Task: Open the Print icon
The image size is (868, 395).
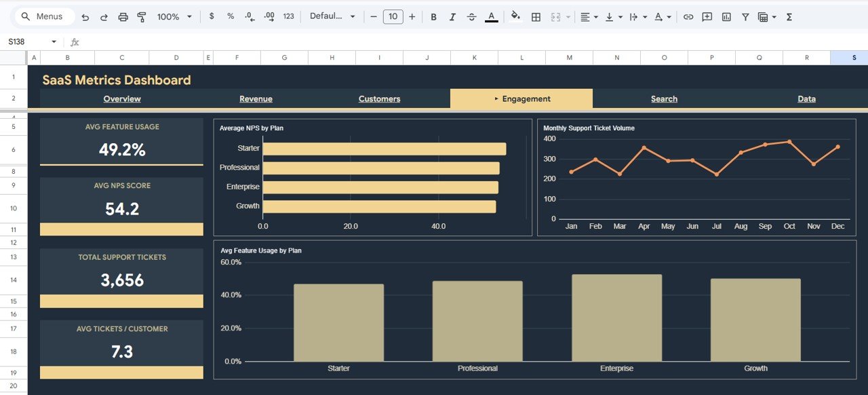Action: [123, 16]
